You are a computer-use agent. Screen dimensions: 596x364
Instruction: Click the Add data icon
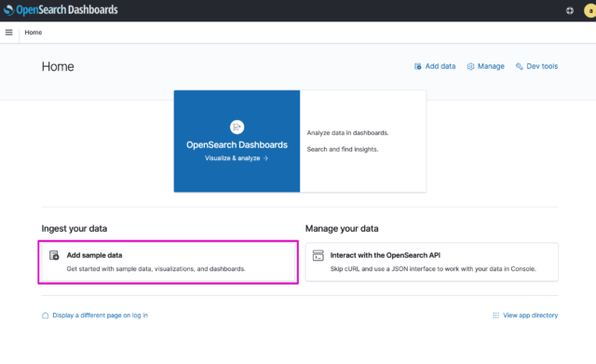tap(418, 66)
